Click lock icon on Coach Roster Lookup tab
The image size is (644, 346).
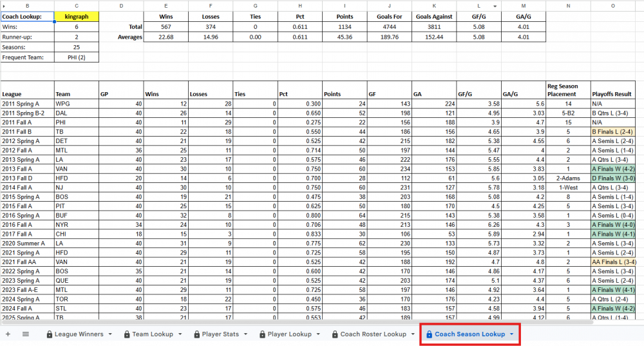tap(335, 334)
